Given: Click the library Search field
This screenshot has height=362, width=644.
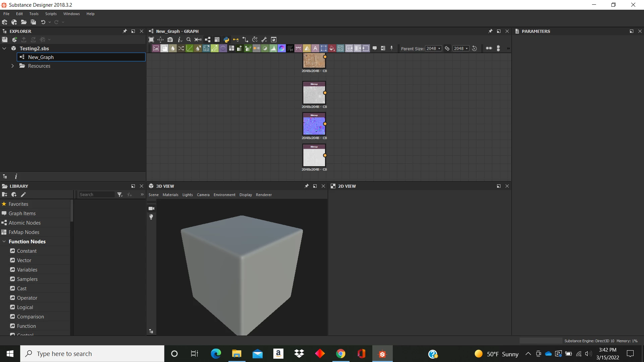Looking at the screenshot, I should (x=97, y=194).
